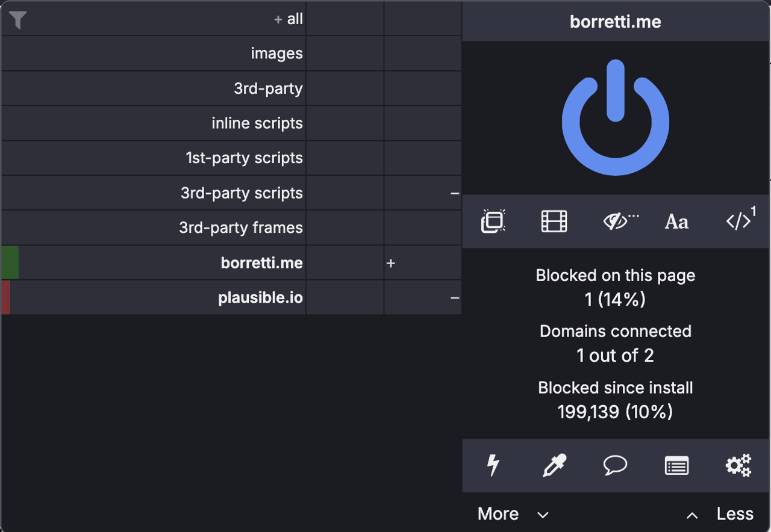The image size is (771, 532).
Task: Open the dashboard gears icon
Action: (738, 465)
